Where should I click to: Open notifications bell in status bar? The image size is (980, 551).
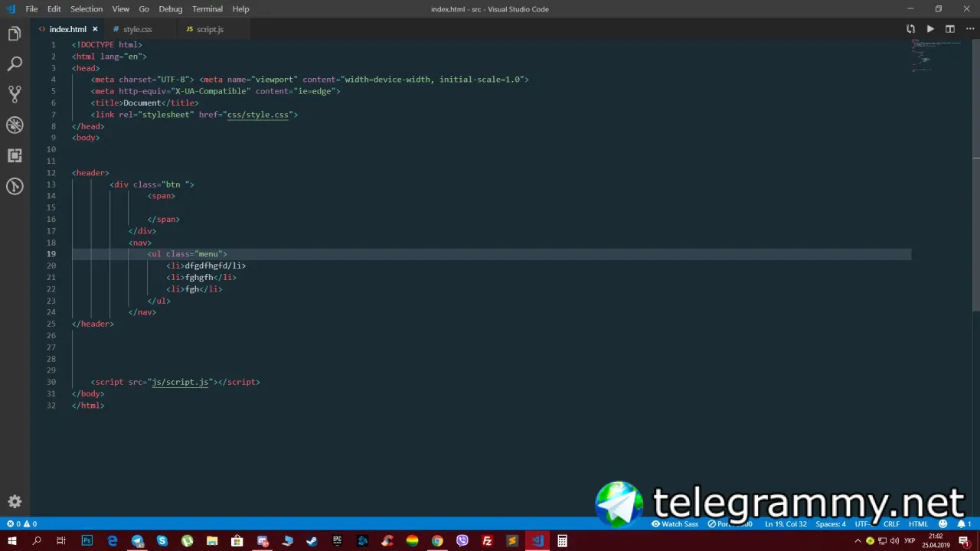964,524
